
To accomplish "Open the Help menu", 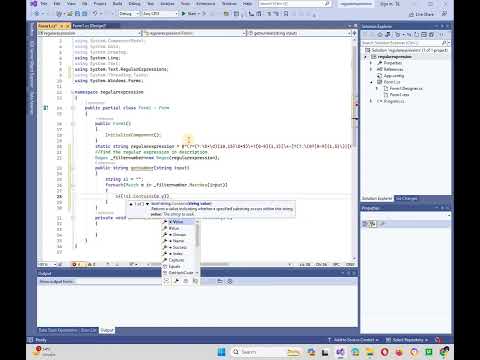I will click(247, 4).
